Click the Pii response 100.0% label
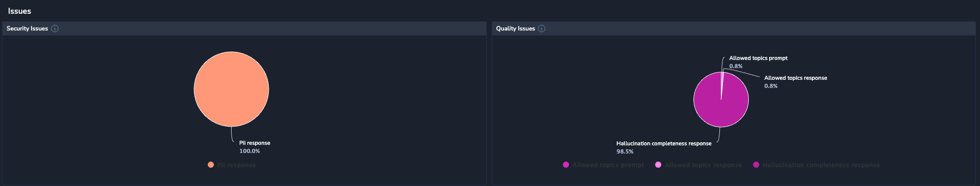The height and width of the screenshot is (186, 980). pos(255,147)
